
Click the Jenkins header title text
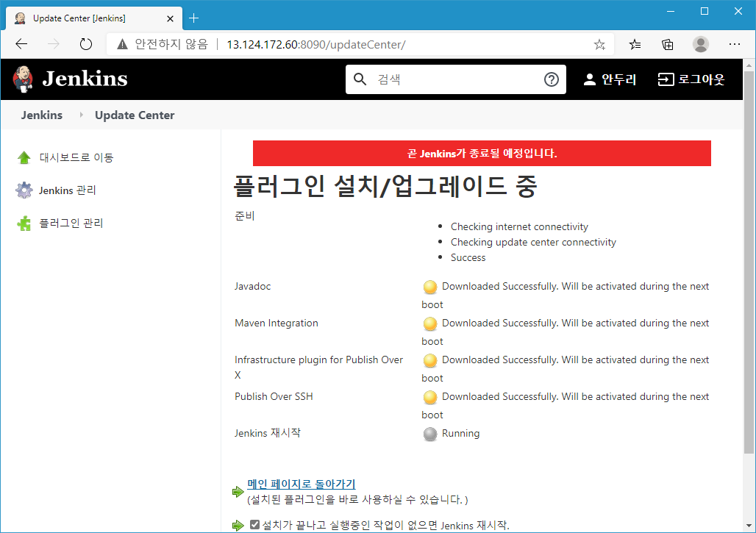click(x=85, y=79)
